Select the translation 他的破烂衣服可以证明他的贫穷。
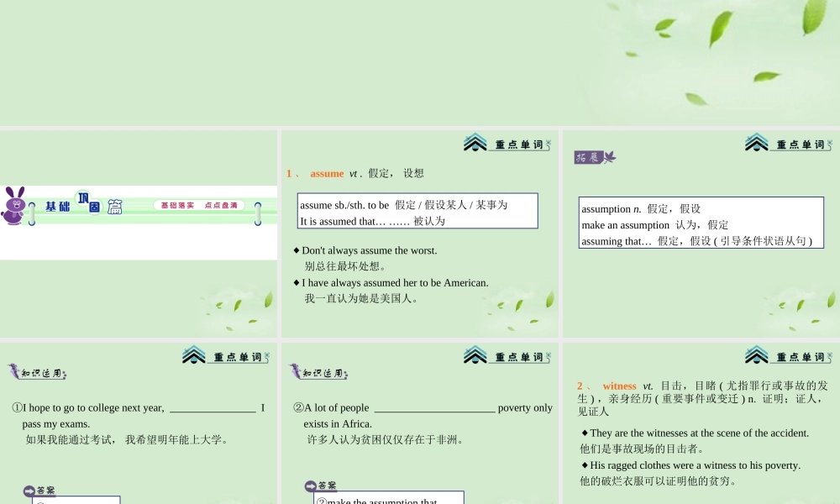Viewport: 840px width, 504px height. 658,481
